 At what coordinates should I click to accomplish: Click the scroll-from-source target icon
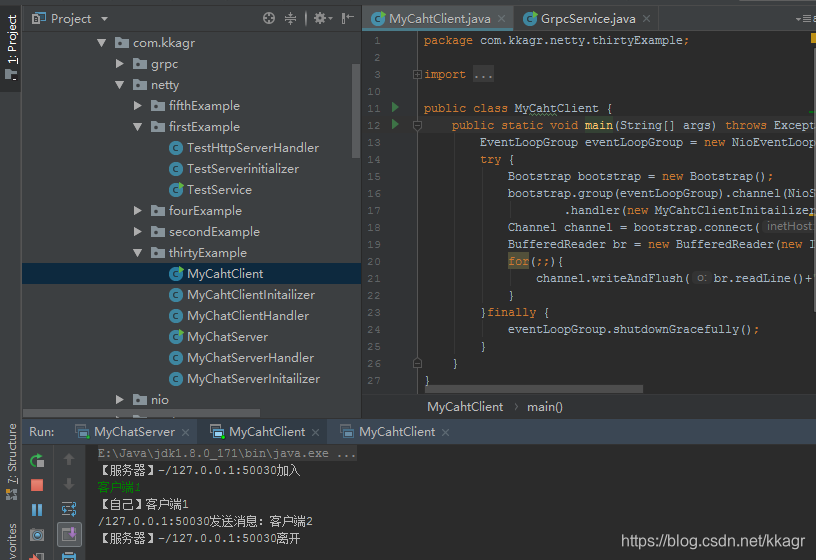269,19
